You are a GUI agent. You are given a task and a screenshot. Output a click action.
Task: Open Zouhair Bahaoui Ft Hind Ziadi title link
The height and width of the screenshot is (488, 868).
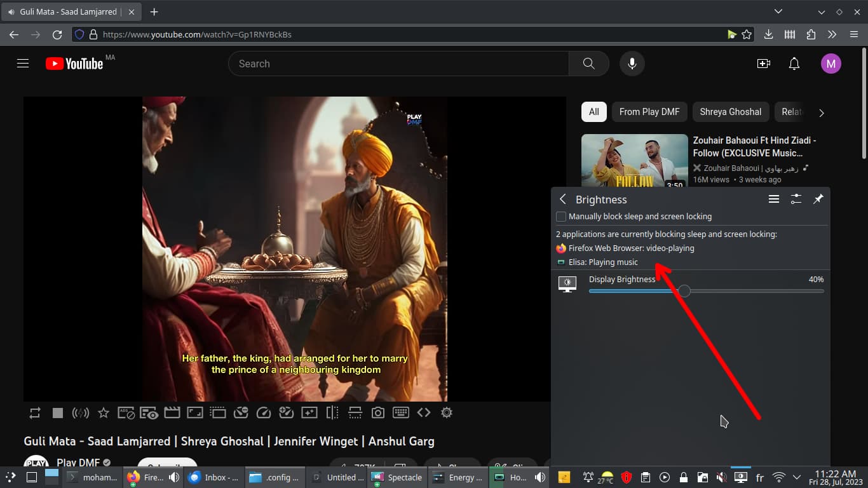754,147
